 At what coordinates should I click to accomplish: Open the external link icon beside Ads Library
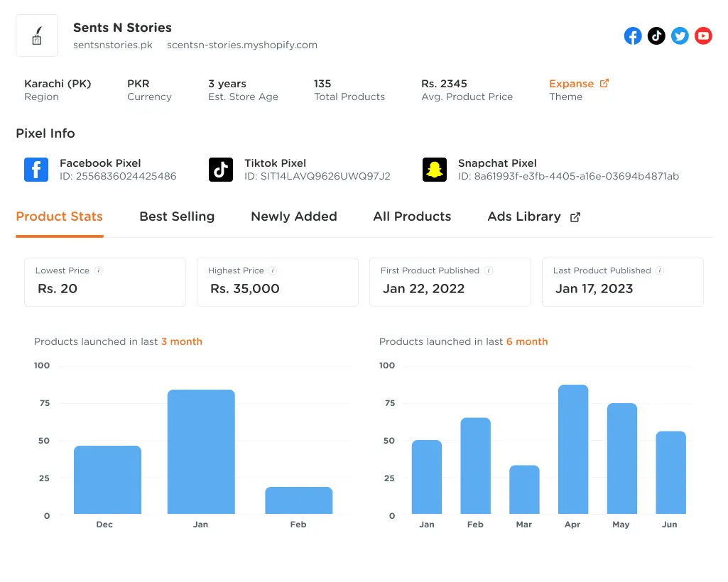[577, 215]
